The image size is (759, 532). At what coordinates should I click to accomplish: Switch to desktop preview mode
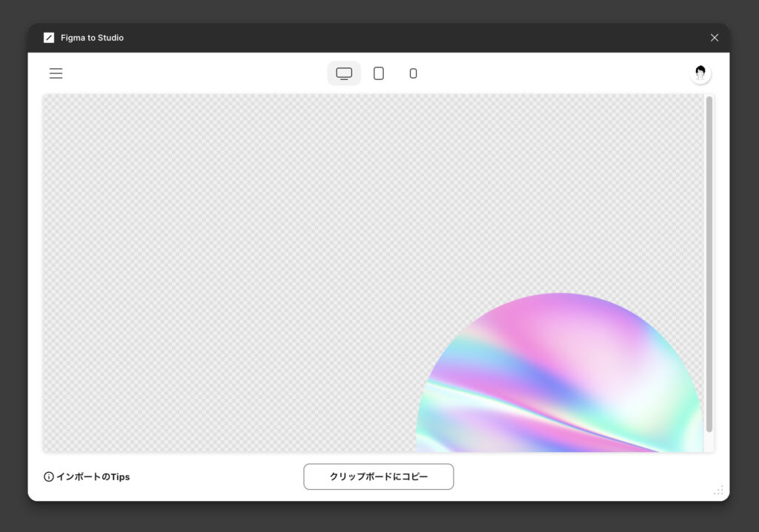tap(344, 73)
